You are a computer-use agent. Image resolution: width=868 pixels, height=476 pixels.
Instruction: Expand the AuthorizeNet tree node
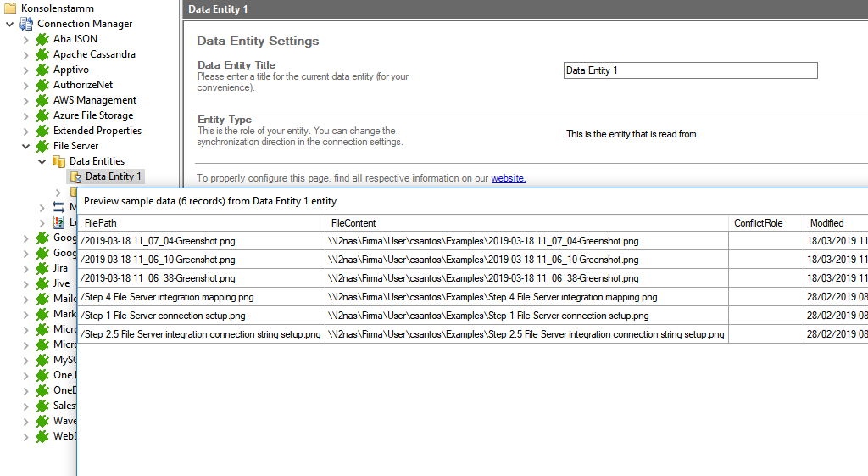[25, 85]
